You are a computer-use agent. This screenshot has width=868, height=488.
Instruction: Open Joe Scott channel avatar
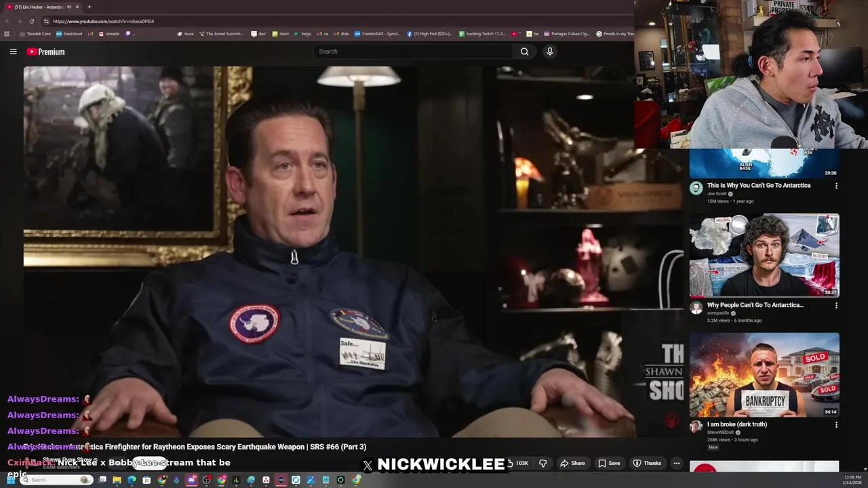click(x=696, y=188)
